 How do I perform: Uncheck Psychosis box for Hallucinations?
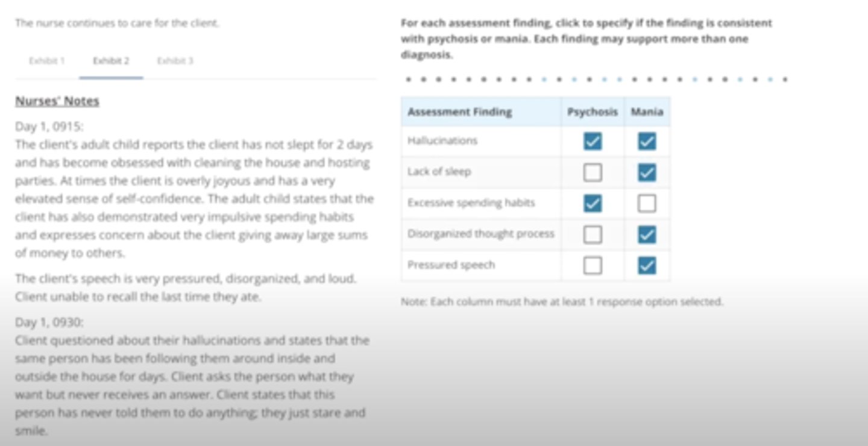click(x=593, y=142)
